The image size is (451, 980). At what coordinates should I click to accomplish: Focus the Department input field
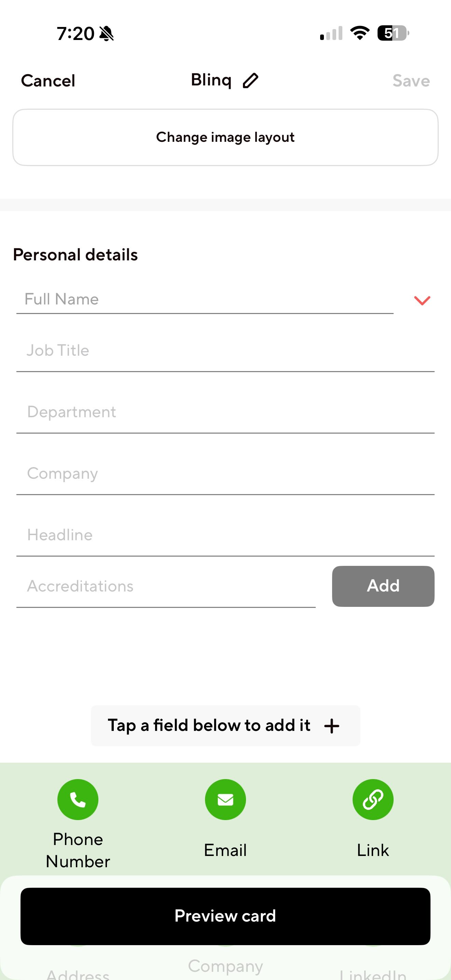(x=225, y=412)
